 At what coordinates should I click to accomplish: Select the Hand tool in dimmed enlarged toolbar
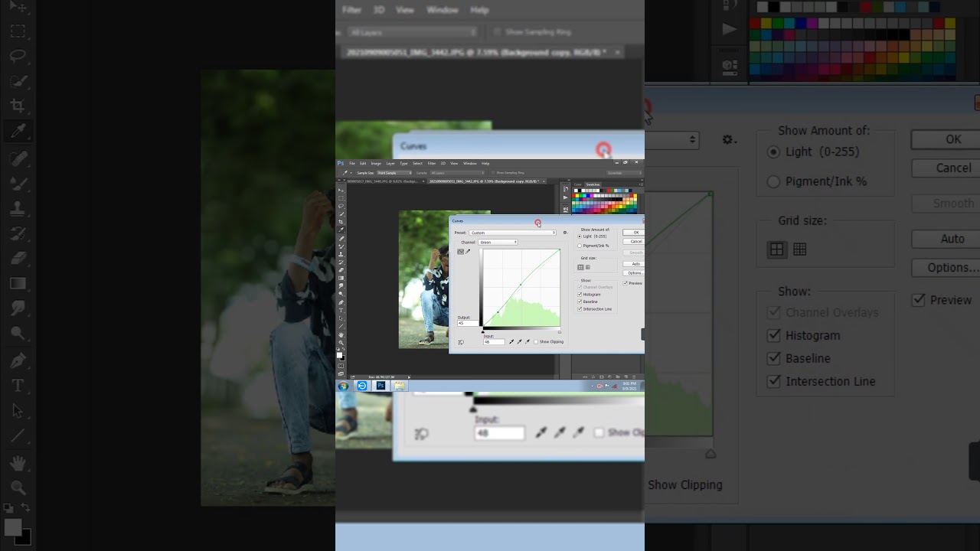point(18,463)
